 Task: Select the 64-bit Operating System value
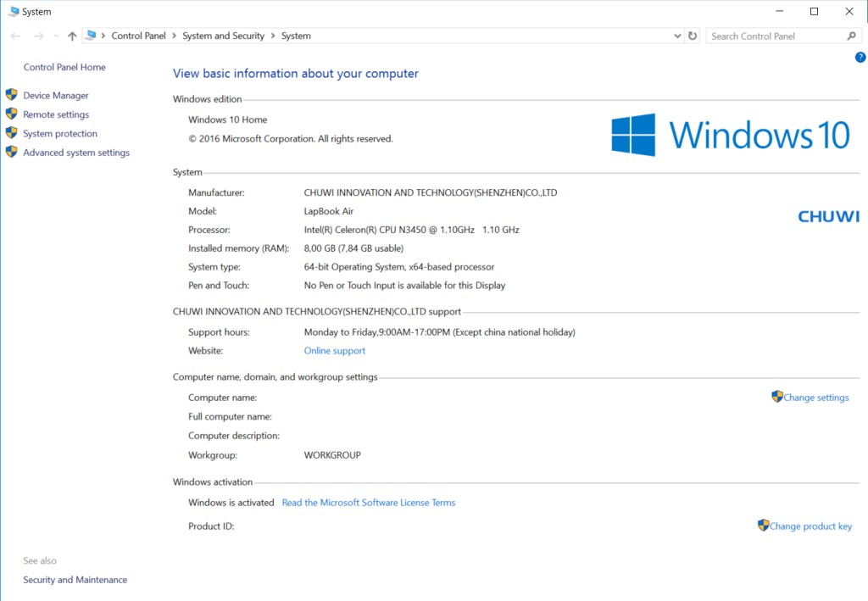point(399,267)
